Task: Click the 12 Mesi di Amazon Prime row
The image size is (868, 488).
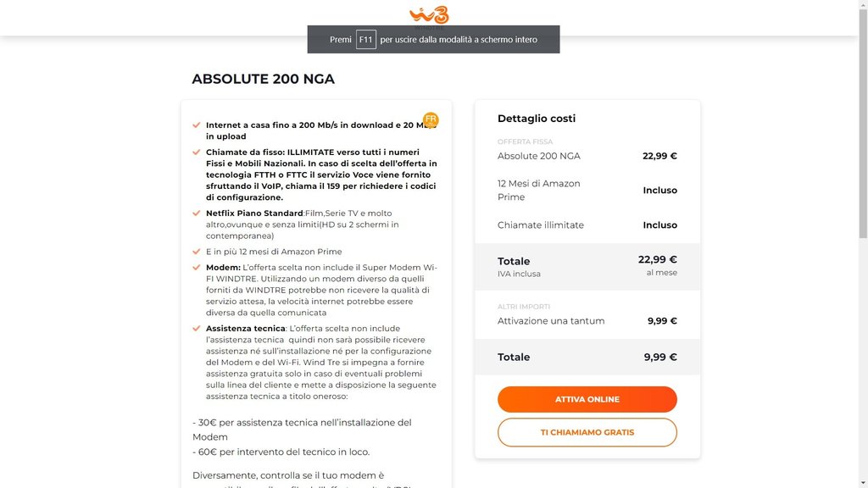Action: 587,190
